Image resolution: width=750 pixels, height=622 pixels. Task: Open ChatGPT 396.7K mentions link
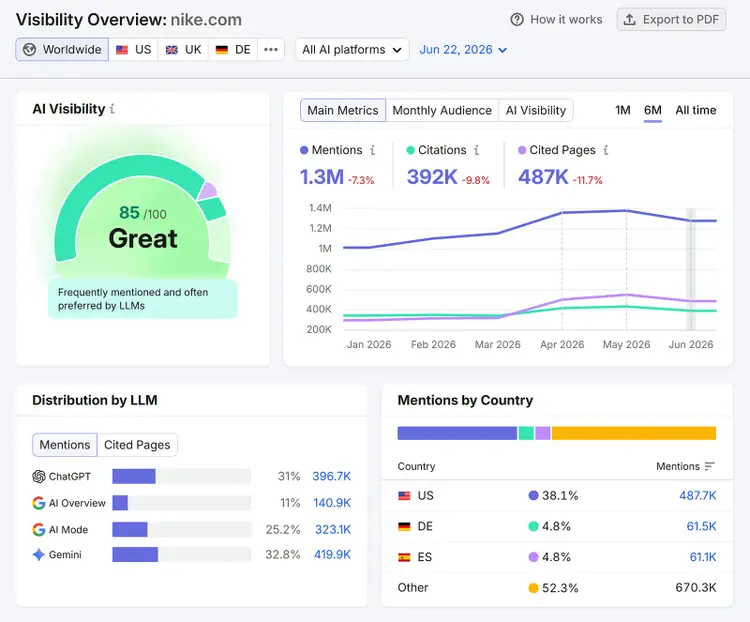[331, 477]
